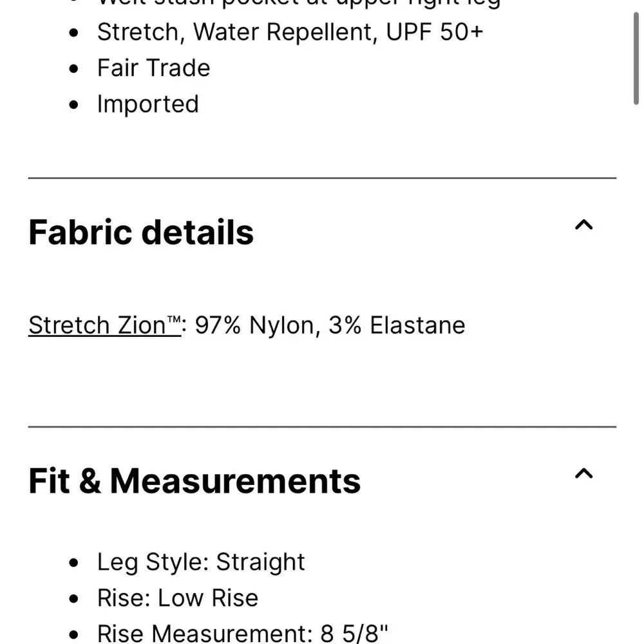This screenshot has height=644, width=644.
Task: Click the chevron beside Fabric details
Action: point(583,225)
